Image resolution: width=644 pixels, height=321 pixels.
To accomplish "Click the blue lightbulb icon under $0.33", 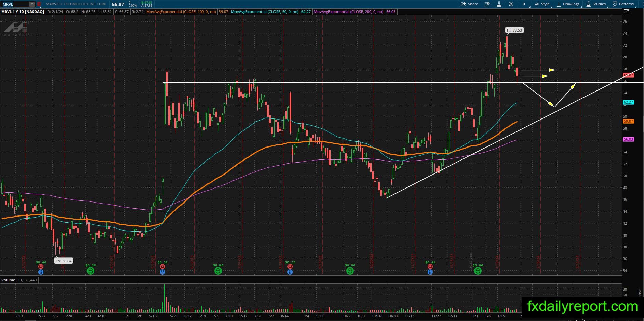I will click(290, 272).
